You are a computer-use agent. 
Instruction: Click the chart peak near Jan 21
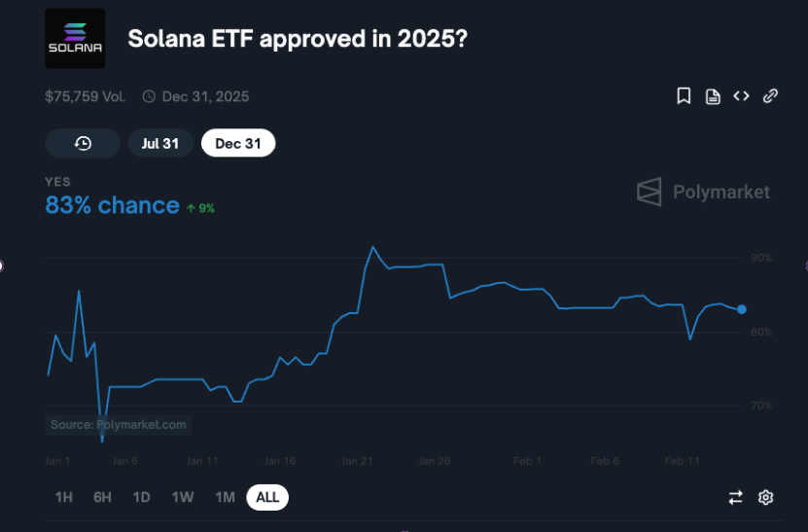372,247
